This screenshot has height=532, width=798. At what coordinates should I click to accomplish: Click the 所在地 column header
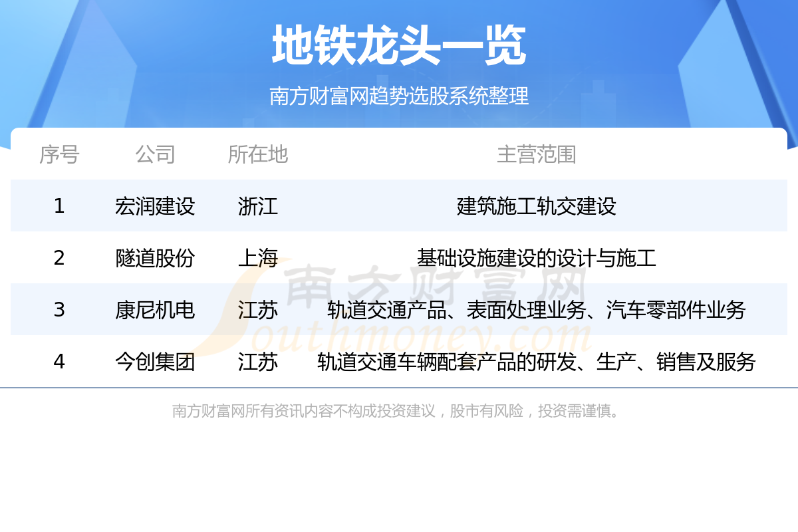tap(257, 154)
